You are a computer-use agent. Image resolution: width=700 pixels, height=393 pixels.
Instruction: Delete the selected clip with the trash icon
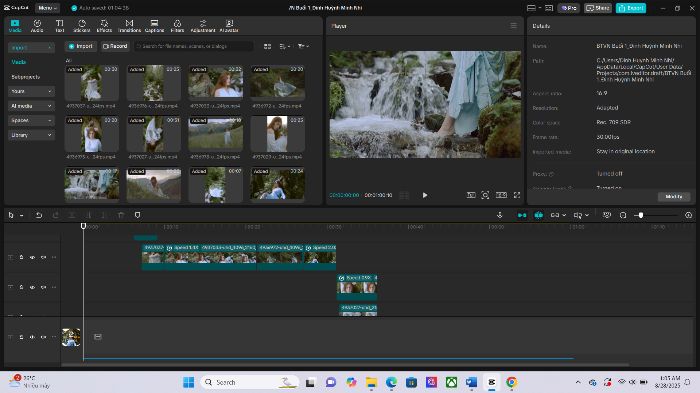pos(121,215)
